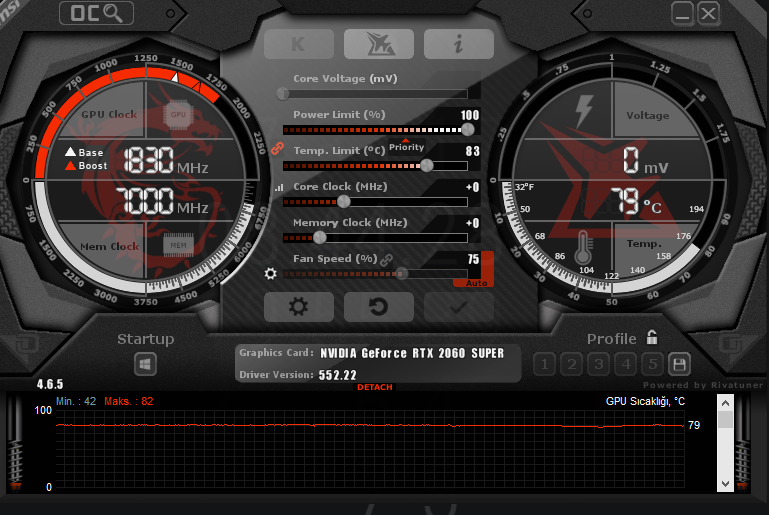769x515 pixels.
Task: Click the monitor scrollbar up arrow
Action: point(725,403)
